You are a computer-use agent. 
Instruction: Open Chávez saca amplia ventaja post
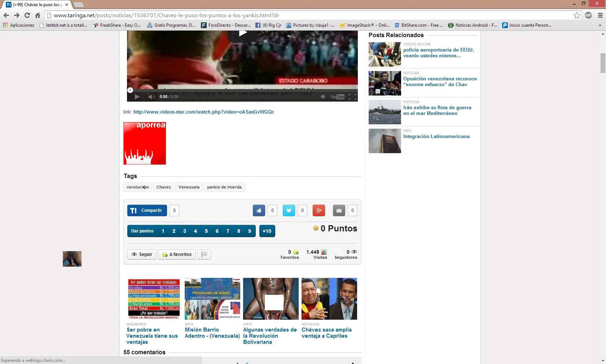326,333
